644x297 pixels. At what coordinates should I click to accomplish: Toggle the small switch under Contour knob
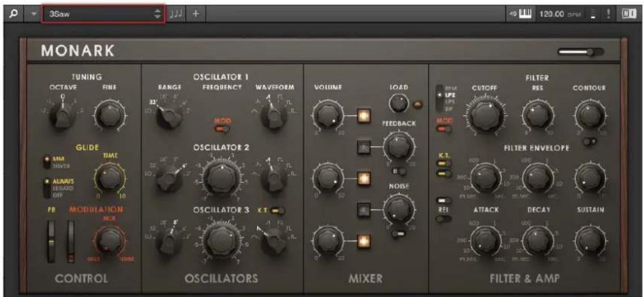590,141
